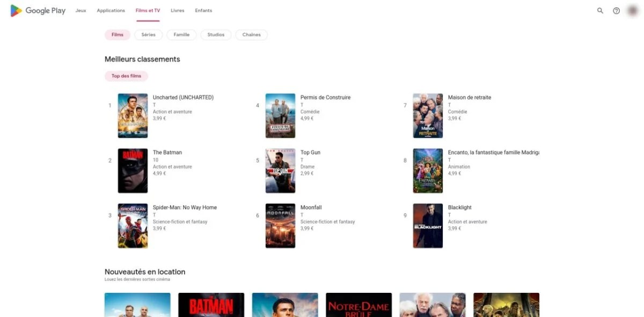644x317 pixels.
Task: Click the 4,99 € price under Permis de Construire
Action: tap(307, 119)
